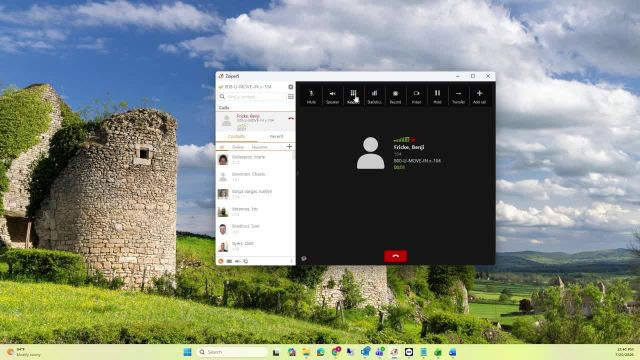Screen dimensions: 640x360
Task: Put the call on Hold
Action: tap(437, 97)
